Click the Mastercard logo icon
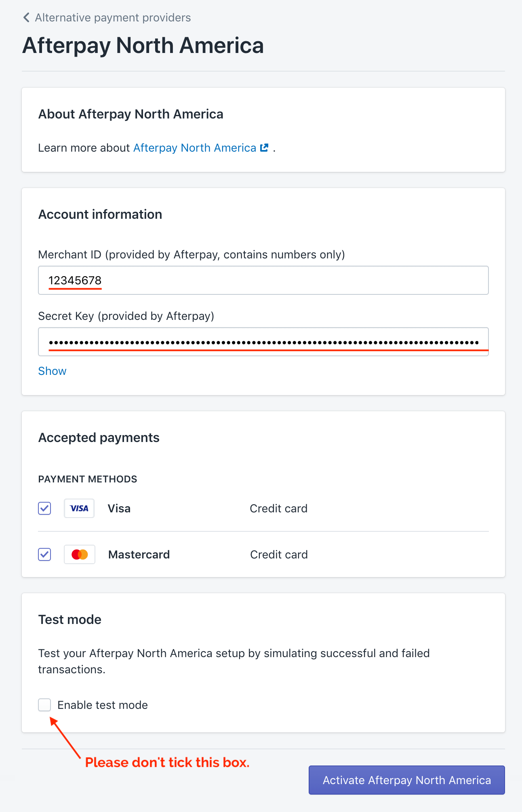This screenshot has width=522, height=812. pos(80,554)
